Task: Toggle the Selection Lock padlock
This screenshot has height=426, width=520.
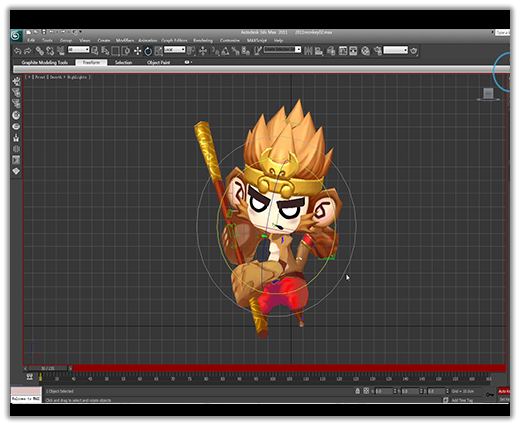Action: click(x=357, y=391)
